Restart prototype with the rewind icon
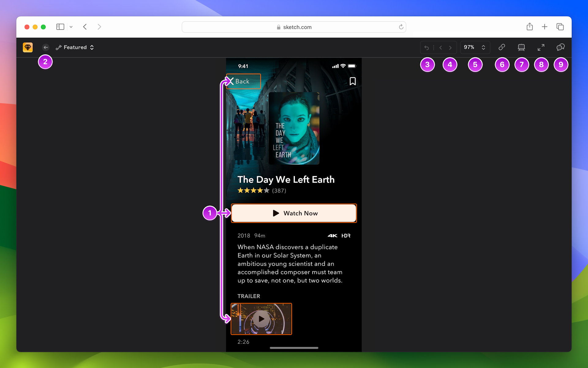This screenshot has width=588, height=368. pos(427,47)
